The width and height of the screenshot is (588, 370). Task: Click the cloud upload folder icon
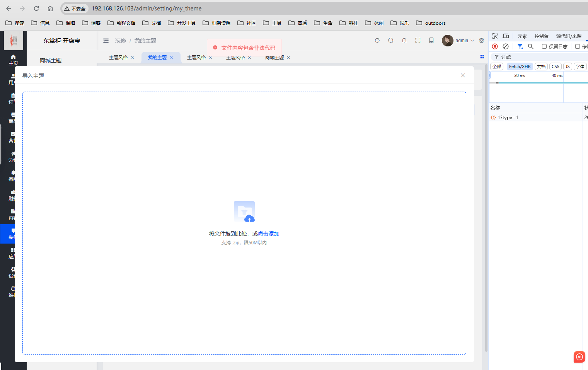[x=244, y=211]
